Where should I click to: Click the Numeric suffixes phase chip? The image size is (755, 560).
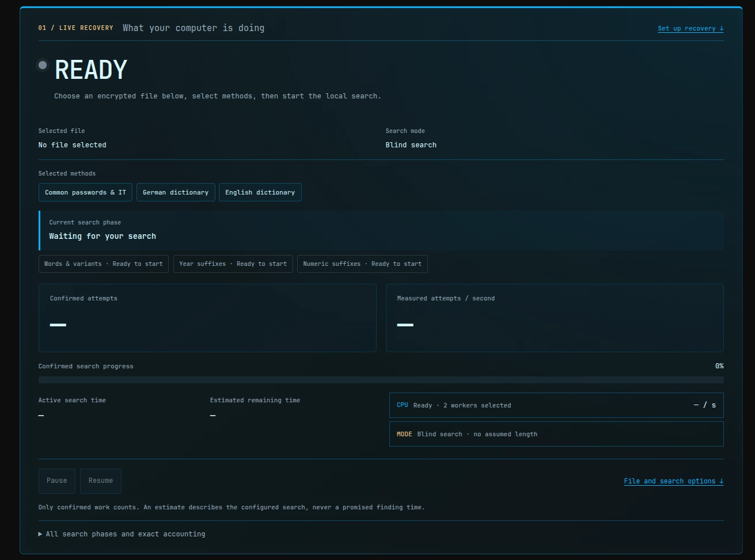click(362, 264)
